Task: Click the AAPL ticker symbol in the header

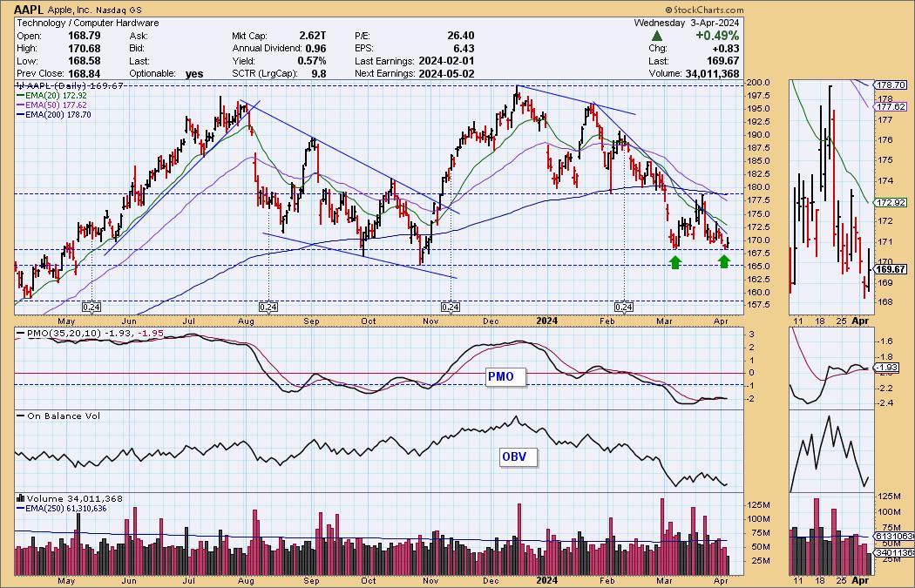Action: pyautogui.click(x=28, y=10)
